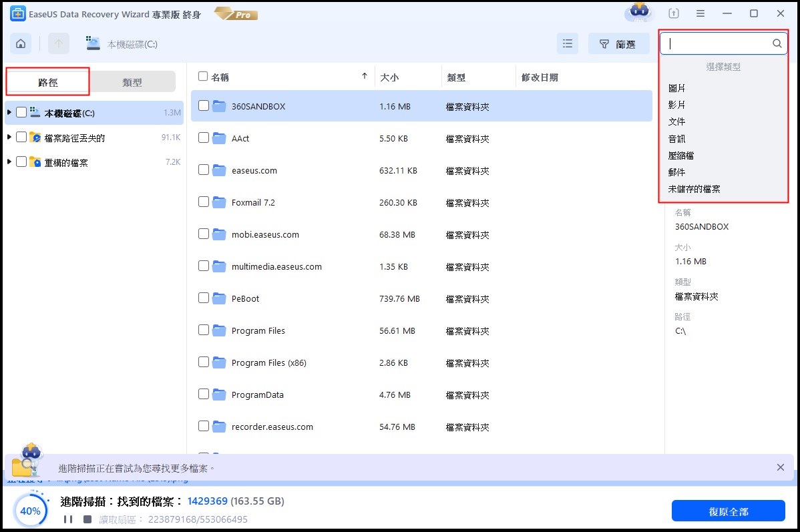Select the multimedia.easeus.com folder name
800x532 pixels.
[276, 267]
